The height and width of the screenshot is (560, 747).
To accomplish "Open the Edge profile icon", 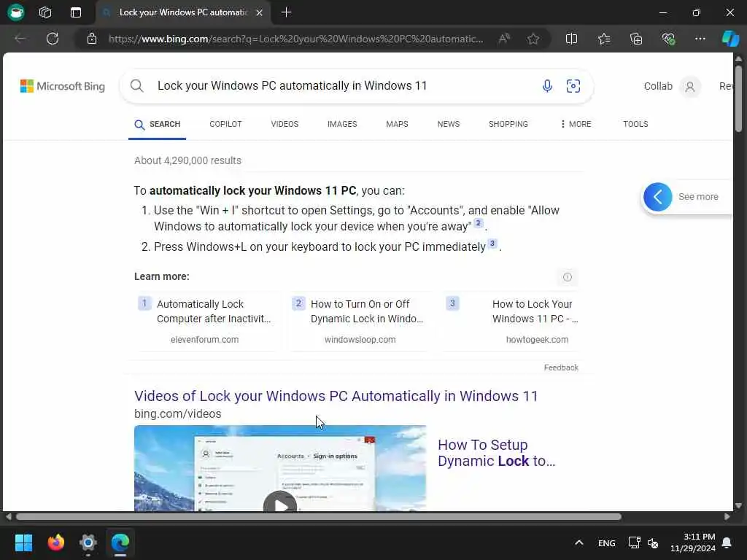I will click(x=16, y=12).
